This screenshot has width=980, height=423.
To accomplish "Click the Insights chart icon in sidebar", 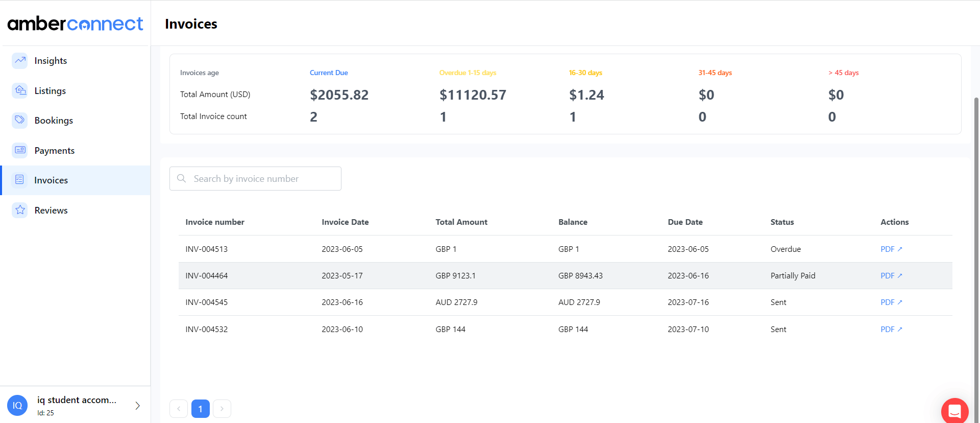I will point(20,61).
